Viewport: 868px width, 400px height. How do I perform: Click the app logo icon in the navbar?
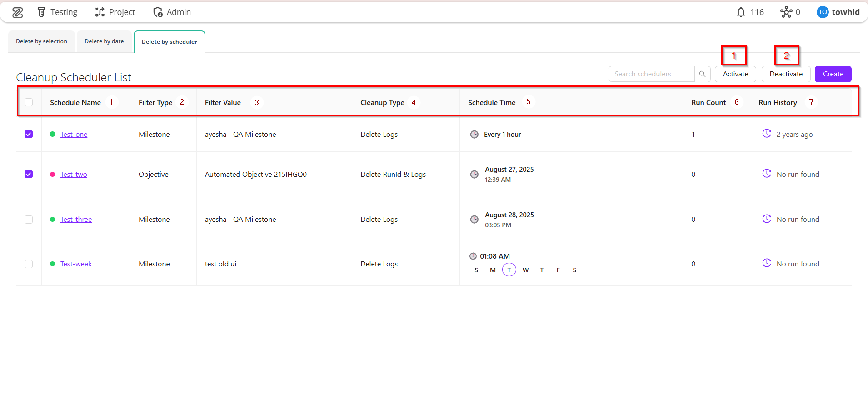[18, 12]
